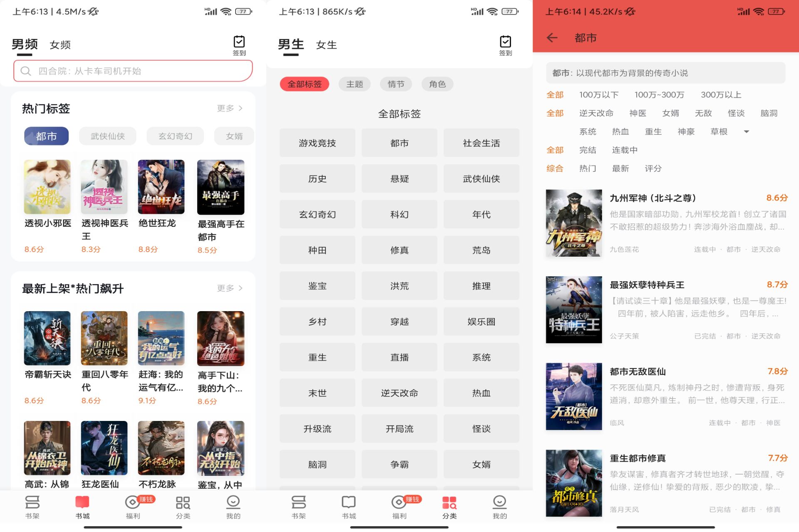Open the dropdown arrow beside 草根 filter

747,131
